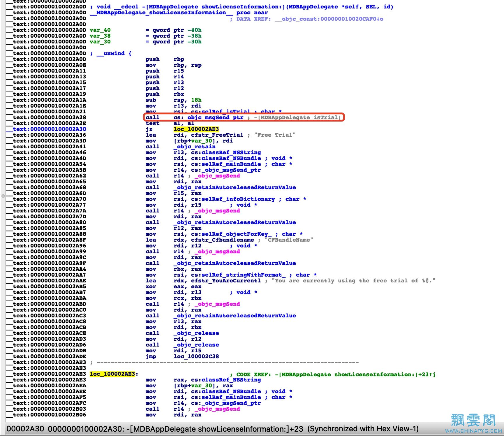The image size is (504, 436).
Task: Click the __unwind { comment
Action: 110,53
